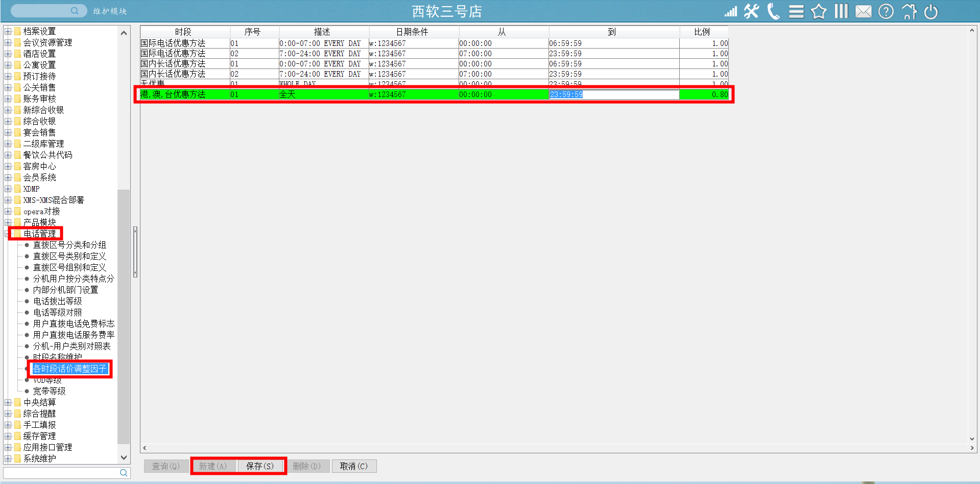This screenshot has height=484, width=980.
Task: Expand the 档案设置 folder
Action: 8,31
